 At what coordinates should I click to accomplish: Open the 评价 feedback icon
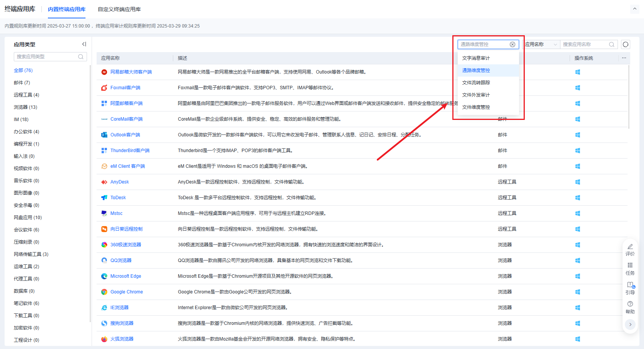[x=630, y=250]
